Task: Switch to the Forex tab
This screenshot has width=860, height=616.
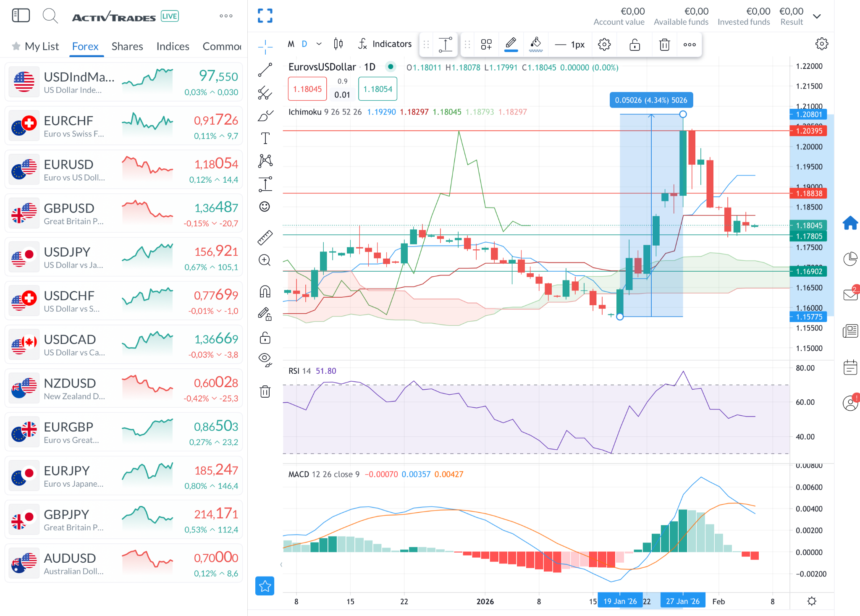Action: click(85, 46)
